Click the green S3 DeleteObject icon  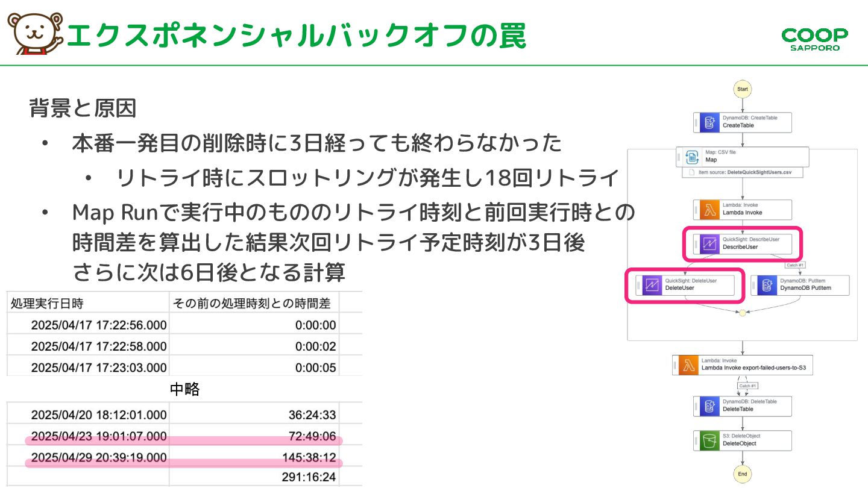709,440
